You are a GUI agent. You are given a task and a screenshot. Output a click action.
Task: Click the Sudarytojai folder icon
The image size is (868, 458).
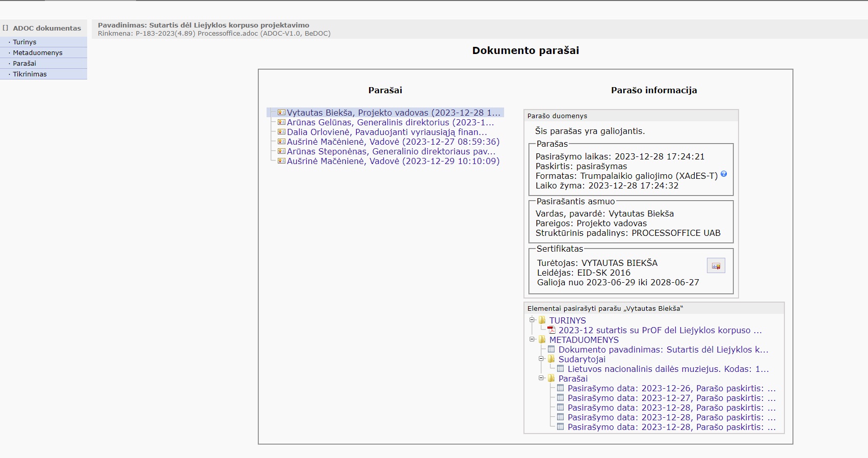551,359
